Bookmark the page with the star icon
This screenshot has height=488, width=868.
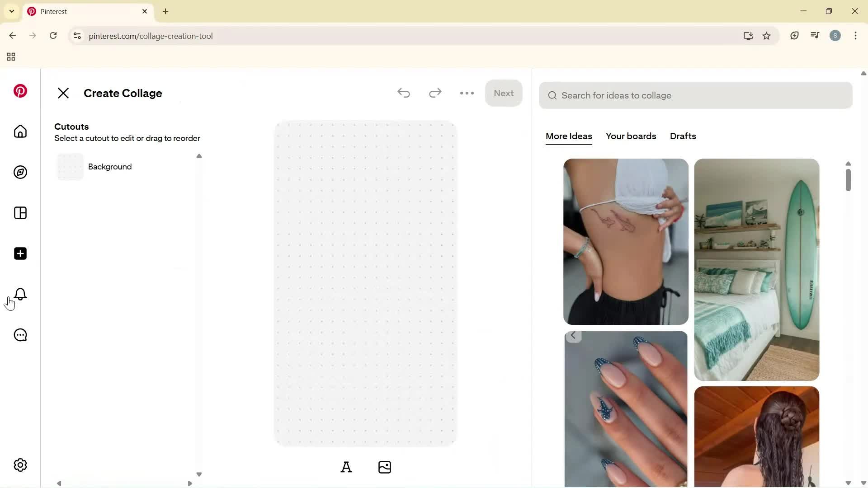[x=767, y=36]
